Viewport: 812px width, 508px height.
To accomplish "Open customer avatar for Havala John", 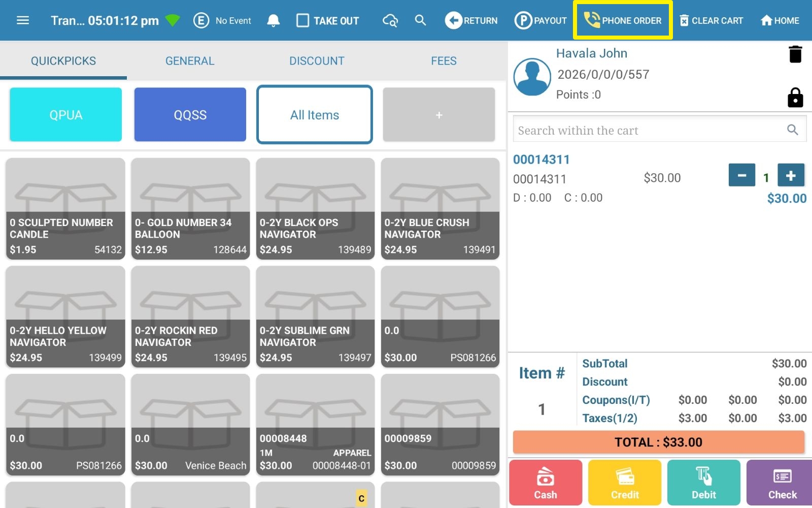I will coord(532,77).
